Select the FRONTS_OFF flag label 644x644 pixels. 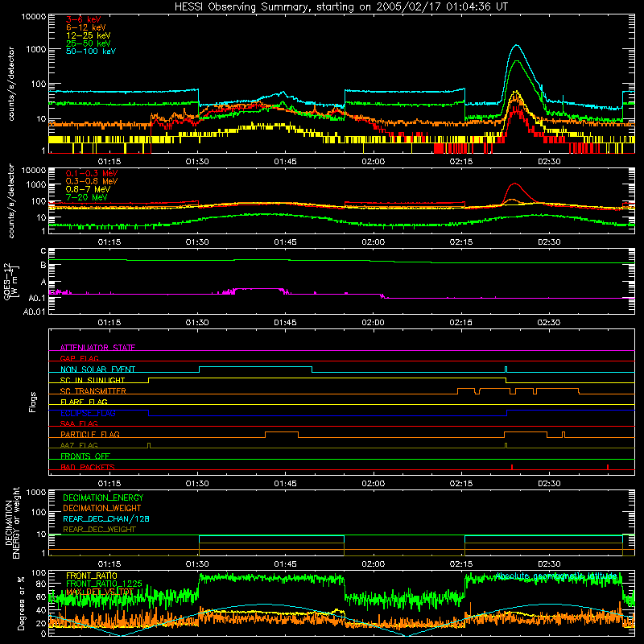click(85, 456)
